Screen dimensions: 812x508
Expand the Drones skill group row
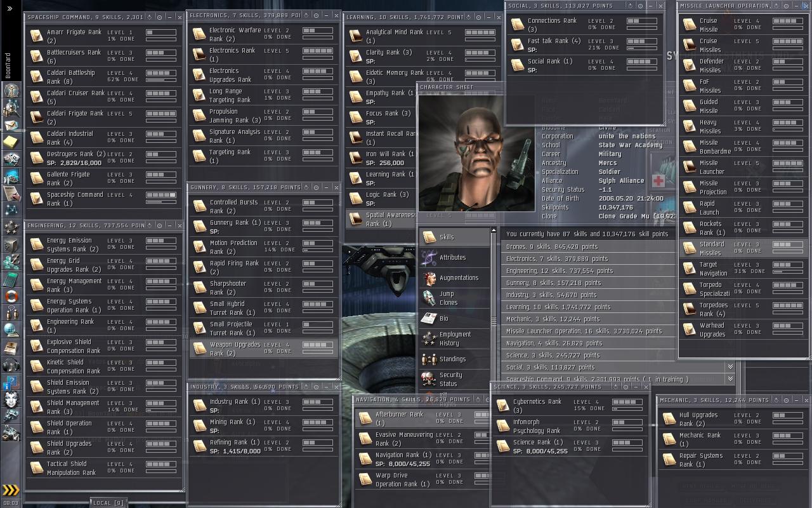tap(587, 246)
